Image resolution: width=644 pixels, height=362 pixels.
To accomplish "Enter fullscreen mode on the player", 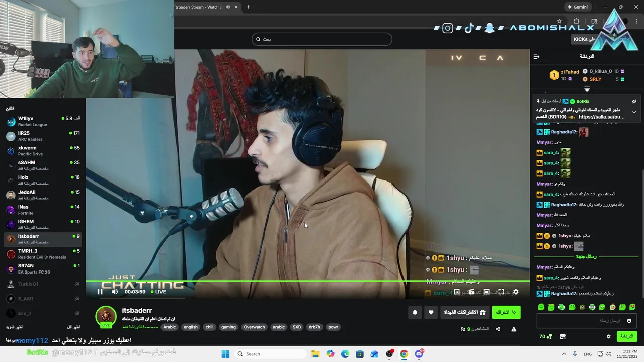I will (501, 292).
